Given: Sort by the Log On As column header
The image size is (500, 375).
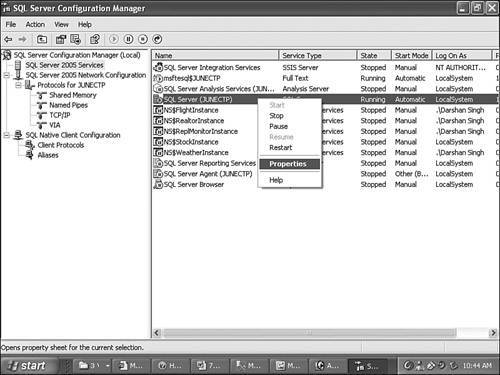Looking at the screenshot, I should pos(462,55).
